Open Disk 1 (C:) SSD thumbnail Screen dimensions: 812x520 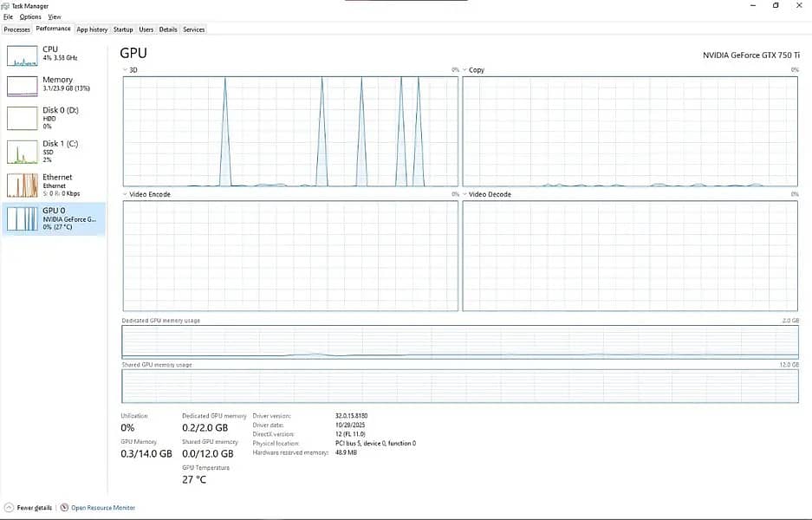point(23,153)
